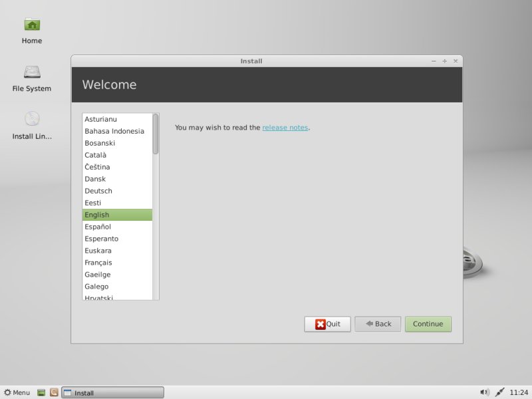Choose Čeština from the language list
Viewport: 532px width, 399px height.
tap(117, 167)
